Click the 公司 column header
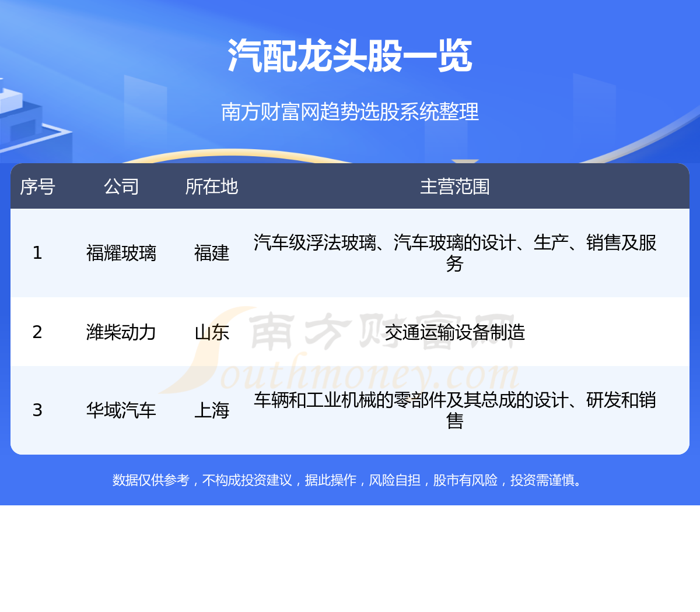 pos(121,187)
